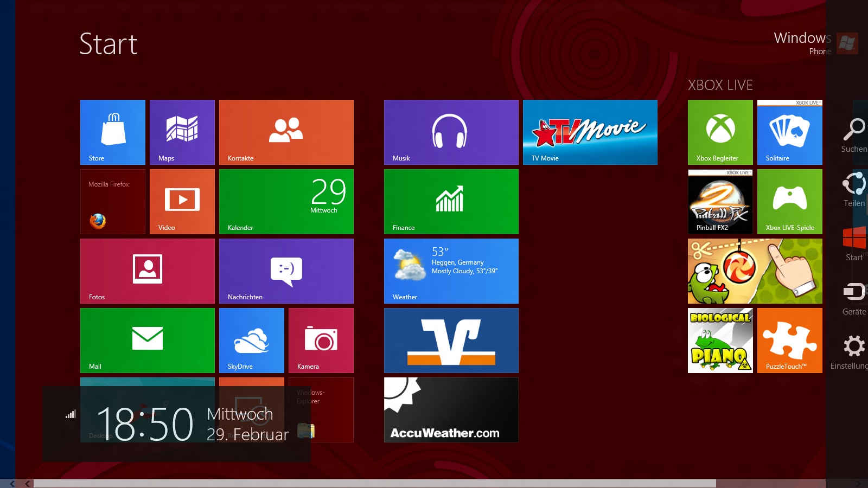Screen dimensions: 868x488
Task: Open the SkyDrive tile
Action: tap(252, 341)
